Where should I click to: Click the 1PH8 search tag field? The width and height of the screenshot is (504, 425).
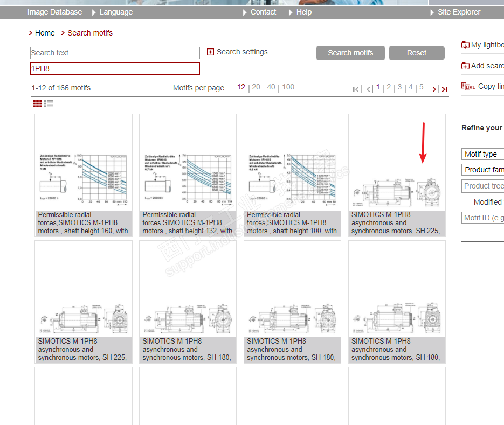pyautogui.click(x=115, y=69)
